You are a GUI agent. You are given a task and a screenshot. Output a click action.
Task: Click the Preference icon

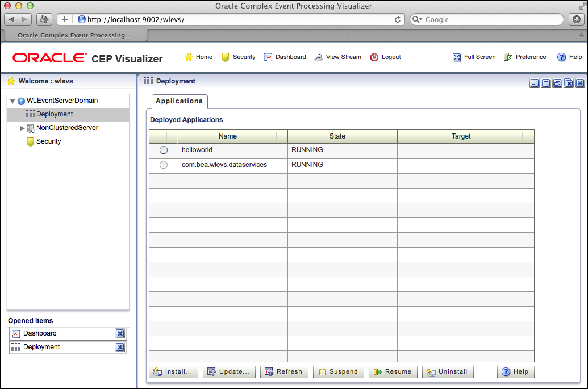click(x=508, y=57)
